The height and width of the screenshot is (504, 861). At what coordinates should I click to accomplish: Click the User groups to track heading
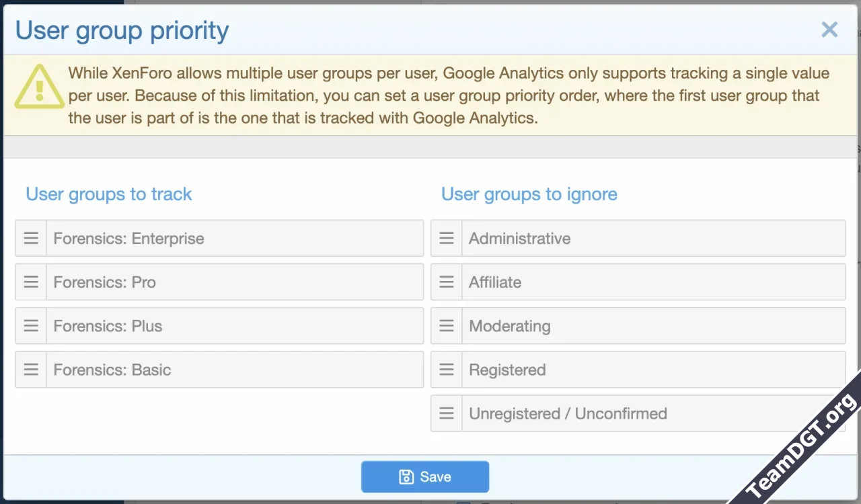pyautogui.click(x=108, y=194)
